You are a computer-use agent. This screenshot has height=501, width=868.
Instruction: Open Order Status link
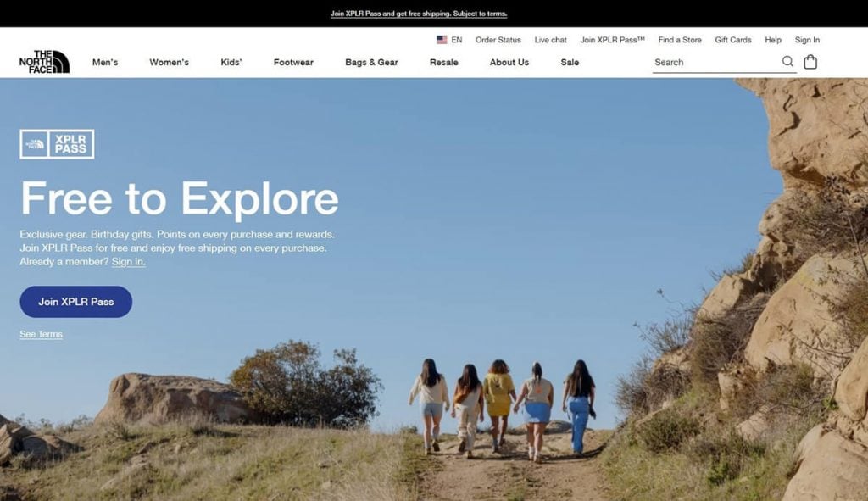pos(498,40)
